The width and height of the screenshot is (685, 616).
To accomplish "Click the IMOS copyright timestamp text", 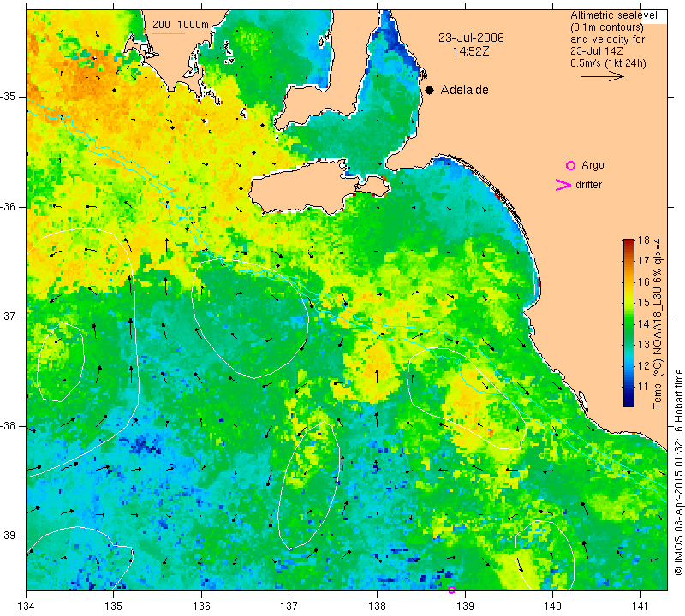I will click(x=678, y=471).
